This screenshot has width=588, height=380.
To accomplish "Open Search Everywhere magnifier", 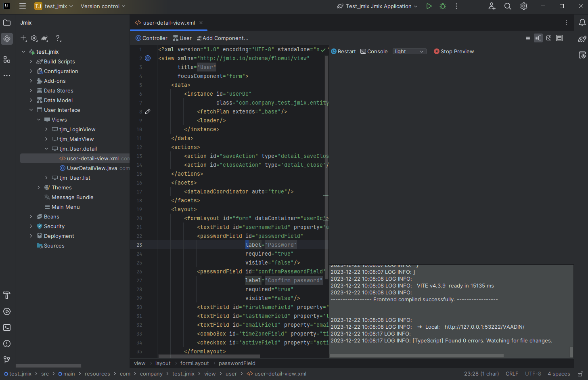I will pos(508,6).
